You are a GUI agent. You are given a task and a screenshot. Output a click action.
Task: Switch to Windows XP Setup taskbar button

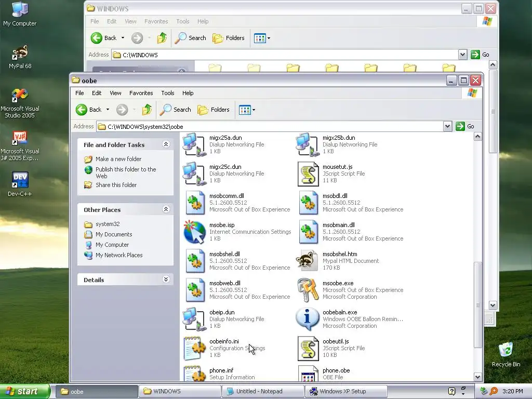point(346,391)
